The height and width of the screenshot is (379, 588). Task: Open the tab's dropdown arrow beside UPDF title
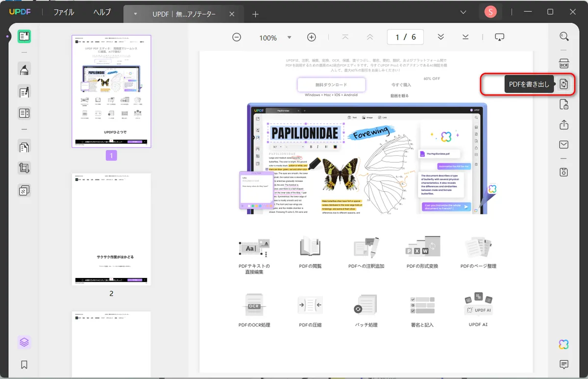pos(135,14)
